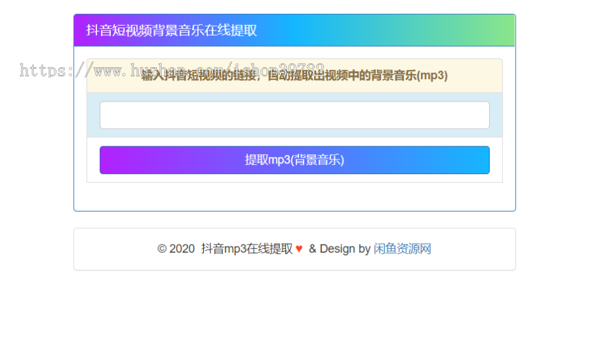Click the Douyin video link input field
Image resolution: width=594 pixels, height=364 pixels.
(x=294, y=115)
